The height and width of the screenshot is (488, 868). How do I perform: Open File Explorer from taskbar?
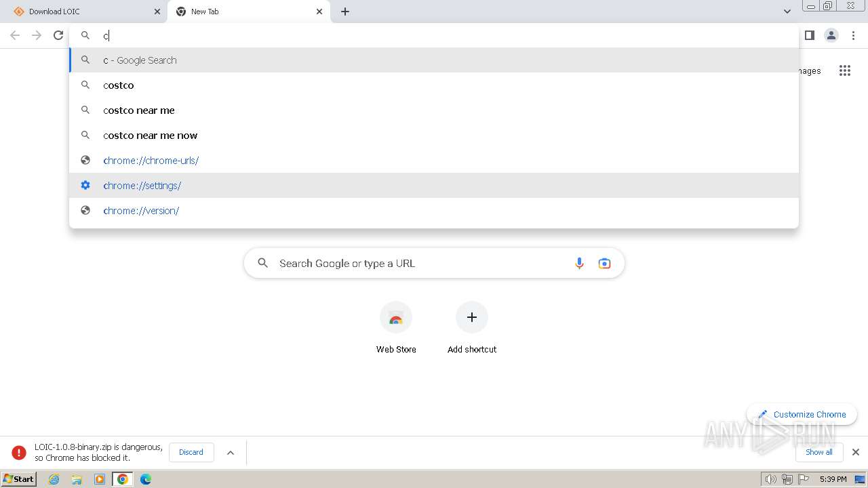[77, 479]
